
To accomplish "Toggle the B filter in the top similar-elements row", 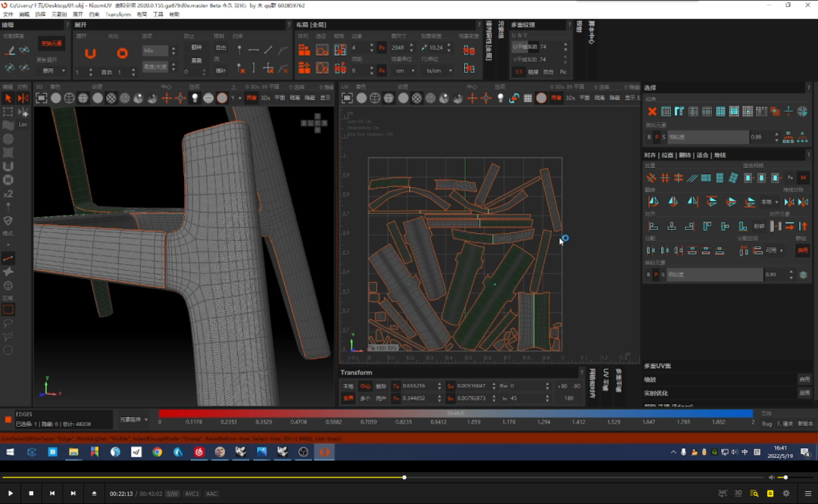I will (650, 137).
